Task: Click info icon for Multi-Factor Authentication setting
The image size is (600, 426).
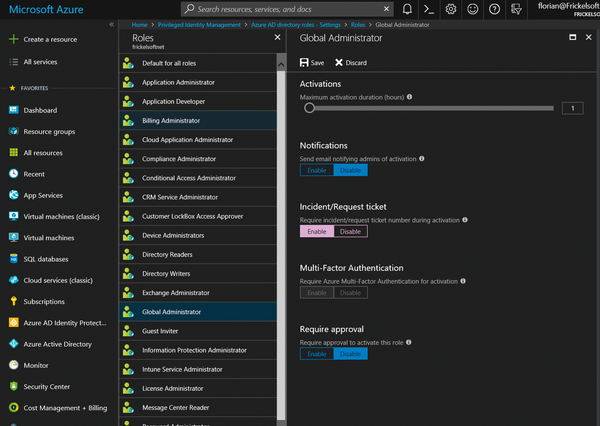Action: tap(463, 281)
